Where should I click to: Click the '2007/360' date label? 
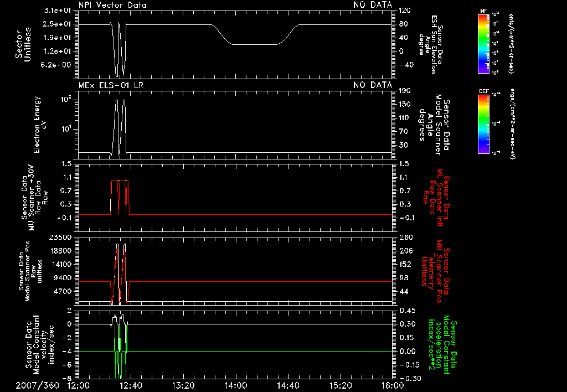pyautogui.click(x=37, y=385)
